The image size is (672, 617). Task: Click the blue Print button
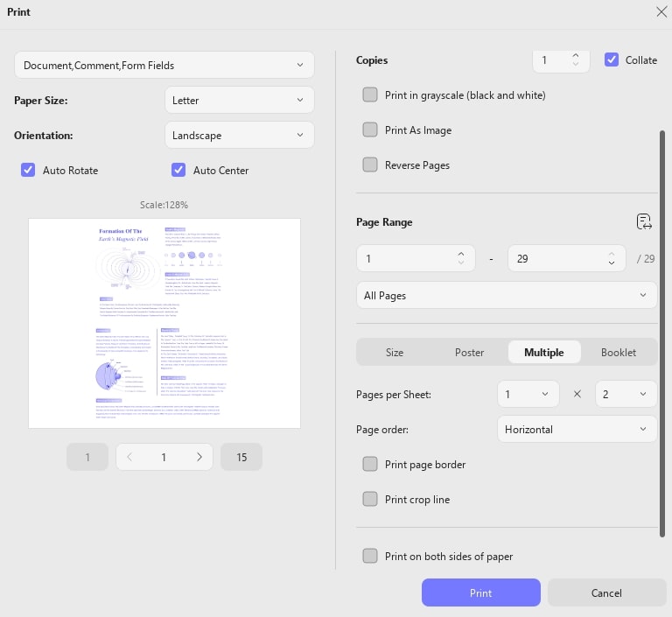(481, 592)
